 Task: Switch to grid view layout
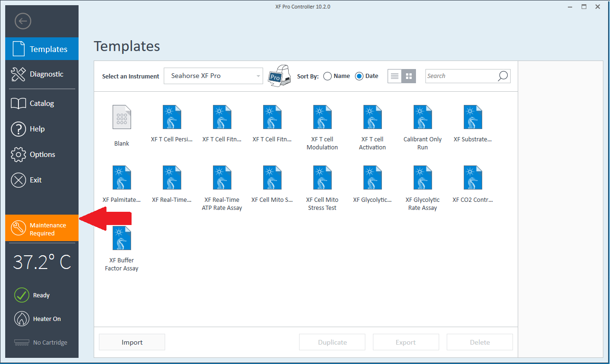(409, 76)
